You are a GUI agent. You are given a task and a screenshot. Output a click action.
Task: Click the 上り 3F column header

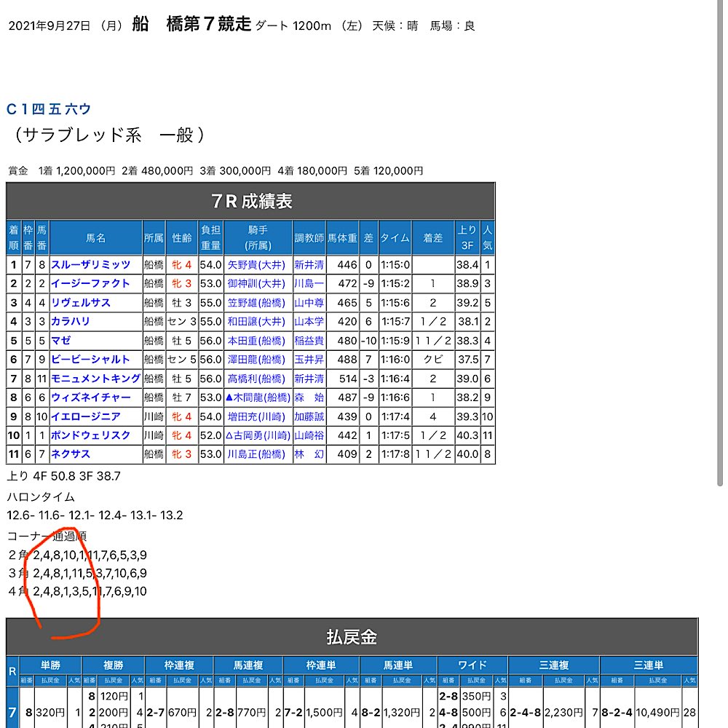[467, 238]
